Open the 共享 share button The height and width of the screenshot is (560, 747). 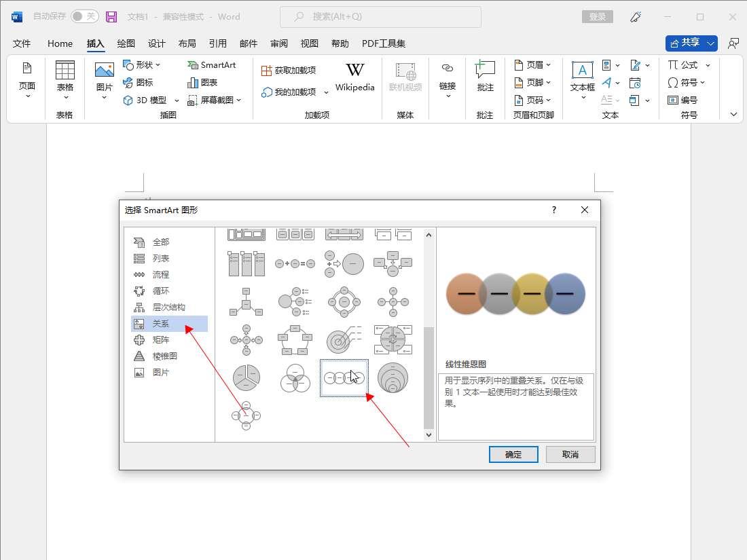pyautogui.click(x=685, y=43)
